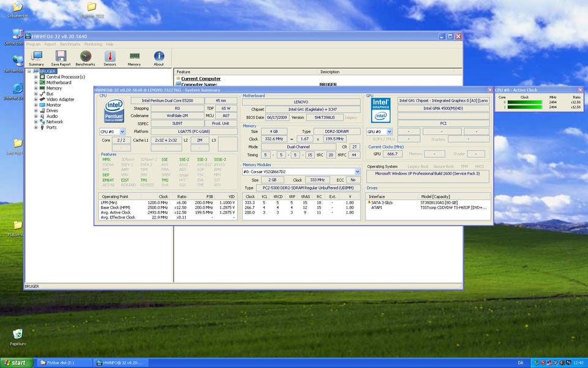The image size is (588, 368).
Task: Open the GPU #0 selector dropdown
Action: click(389, 132)
